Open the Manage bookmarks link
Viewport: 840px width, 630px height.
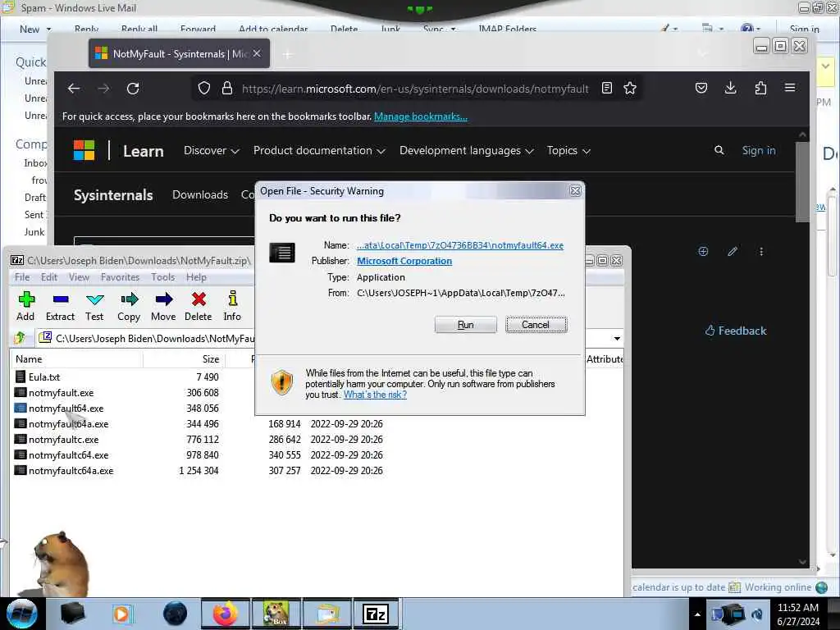click(x=421, y=116)
